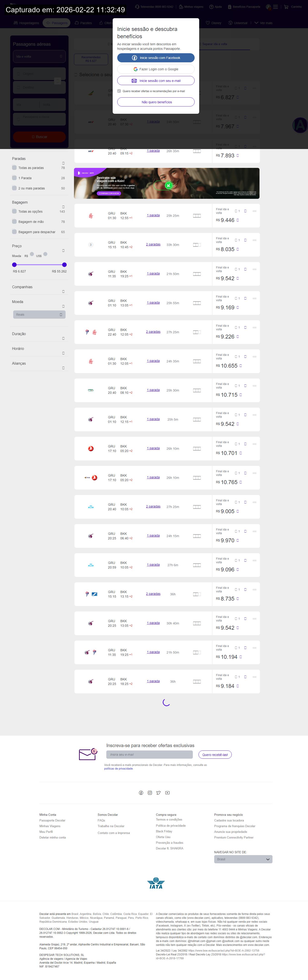The image size is (308, 980).
Task: Toggle the email offers checkbox in login popup
Action: click(x=119, y=91)
